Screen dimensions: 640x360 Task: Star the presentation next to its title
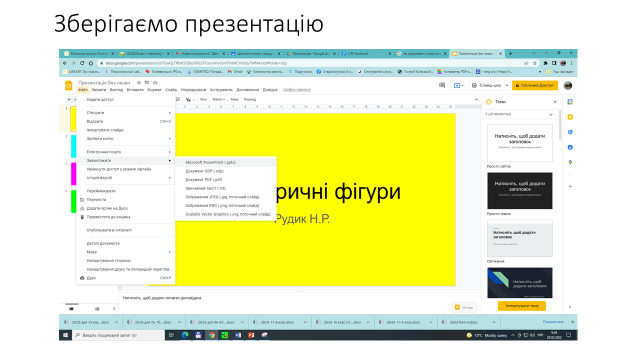point(139,82)
